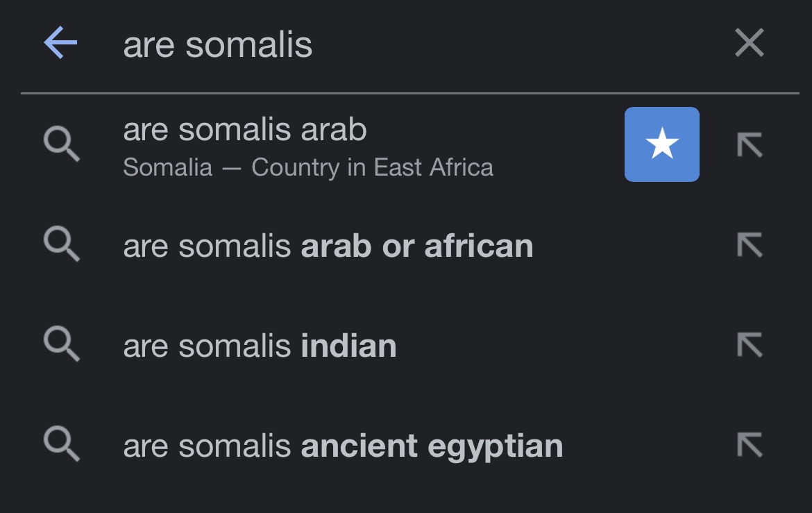Open 'Somalia — Country in East Africa' subtitle
Image resolution: width=812 pixels, height=513 pixels.
tap(308, 167)
